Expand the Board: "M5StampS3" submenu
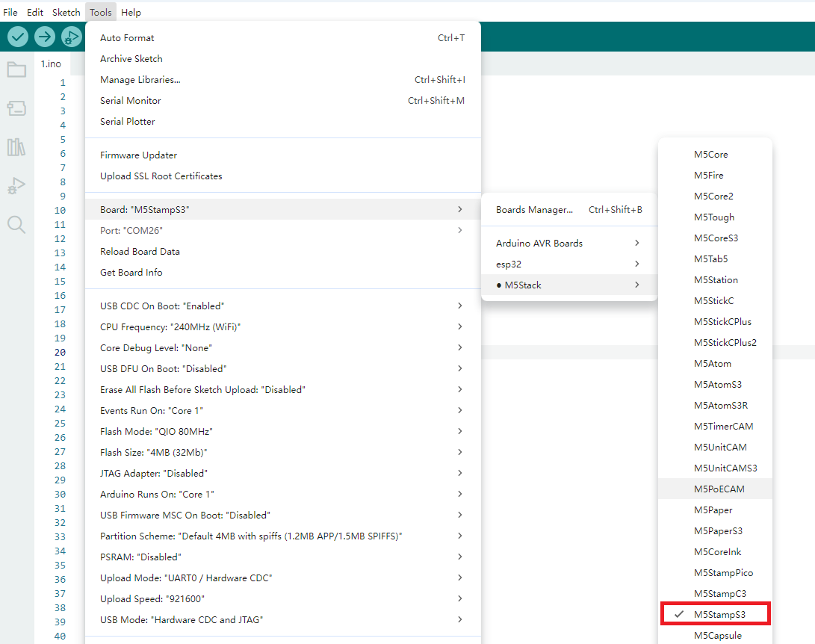 click(283, 209)
